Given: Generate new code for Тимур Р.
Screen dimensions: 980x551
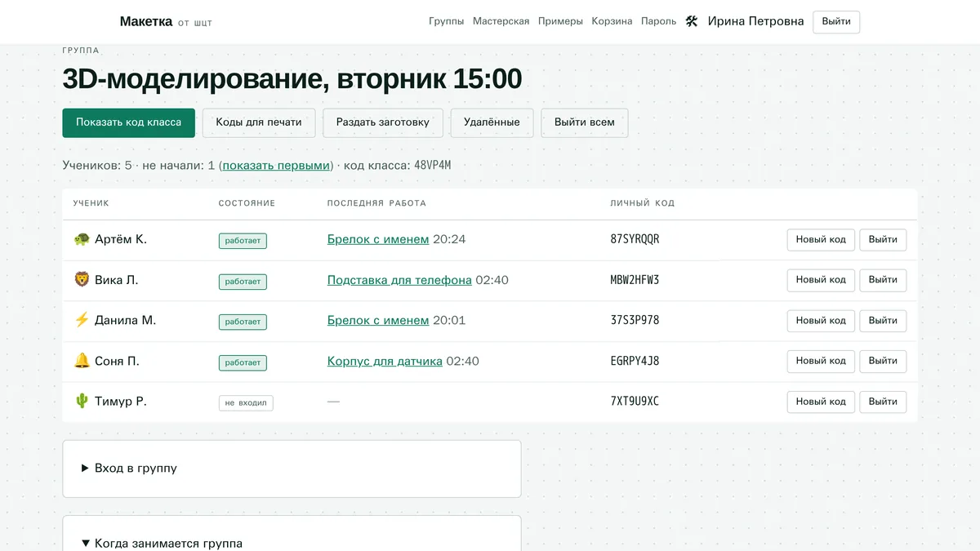Looking at the screenshot, I should click(x=821, y=402).
